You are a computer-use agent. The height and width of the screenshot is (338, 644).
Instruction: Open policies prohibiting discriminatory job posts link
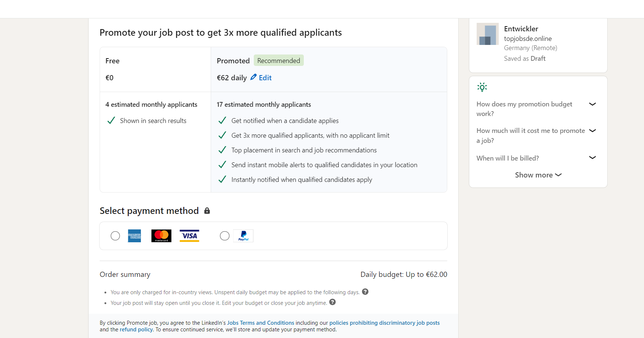pos(384,323)
